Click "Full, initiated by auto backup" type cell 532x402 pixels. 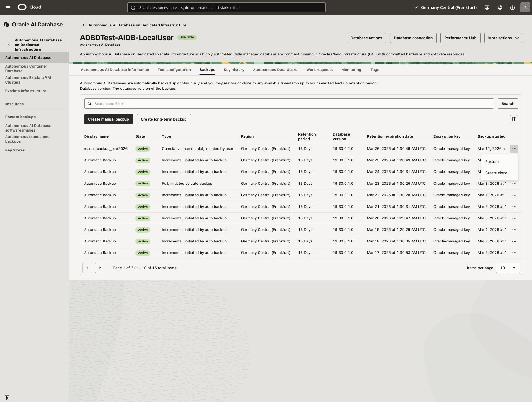coord(187,184)
